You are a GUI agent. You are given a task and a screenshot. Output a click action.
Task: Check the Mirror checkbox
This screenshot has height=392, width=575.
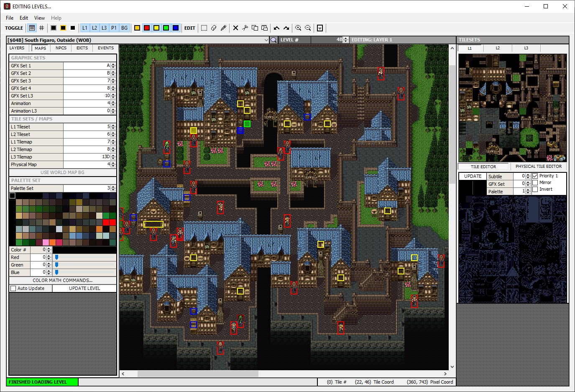(x=535, y=183)
